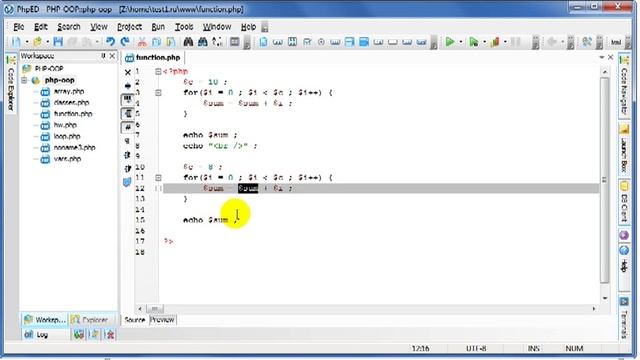This screenshot has width=640, height=360.
Task: Toggle the first pressed gutter button
Action: coord(128,100)
